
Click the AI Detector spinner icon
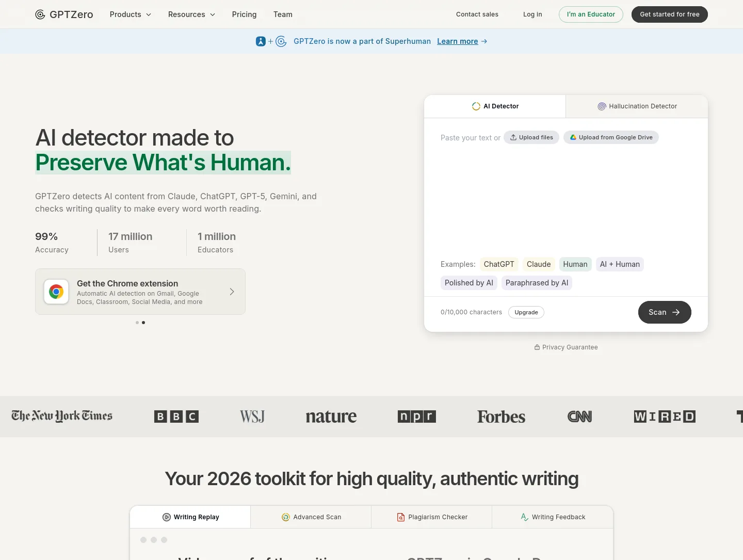pyautogui.click(x=476, y=106)
